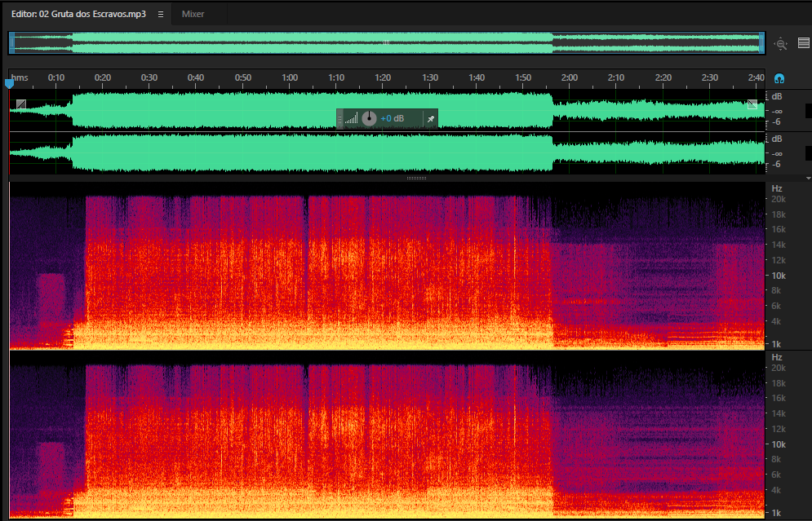Viewport: 812px width, 521px height.
Task: Click the 0:30 mark on the time ruler
Action: (x=149, y=77)
